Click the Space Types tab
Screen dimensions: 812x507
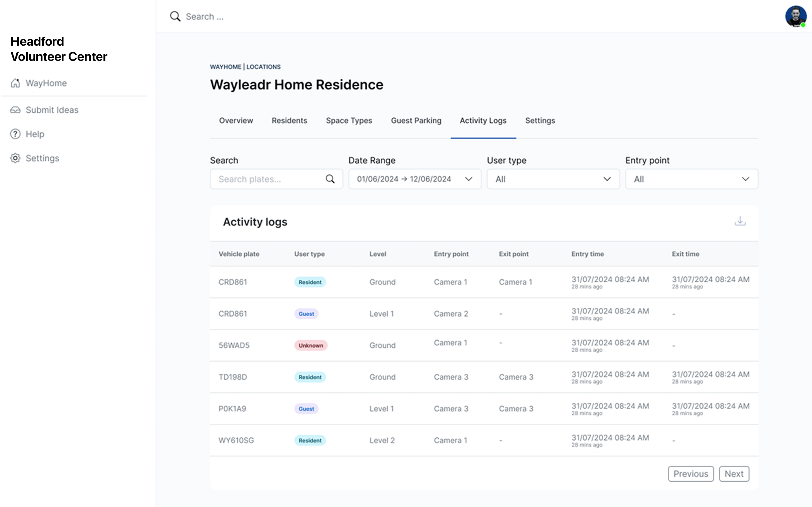coord(349,121)
